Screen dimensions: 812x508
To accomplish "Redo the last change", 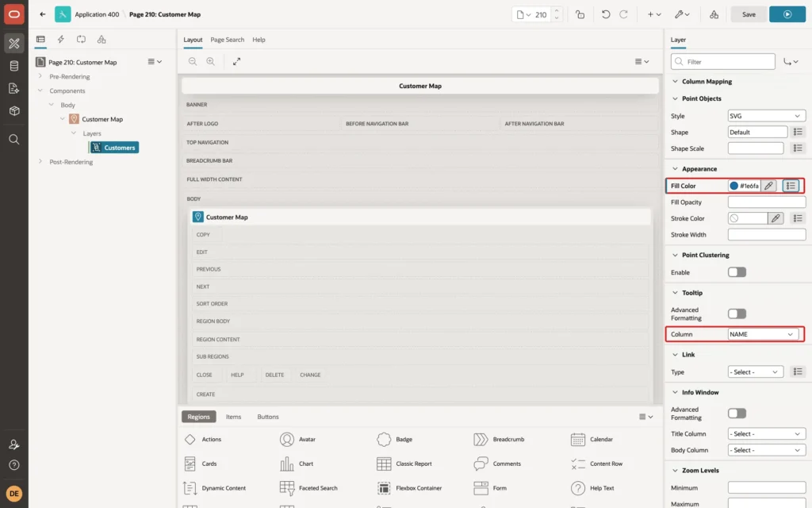I will pyautogui.click(x=623, y=14).
